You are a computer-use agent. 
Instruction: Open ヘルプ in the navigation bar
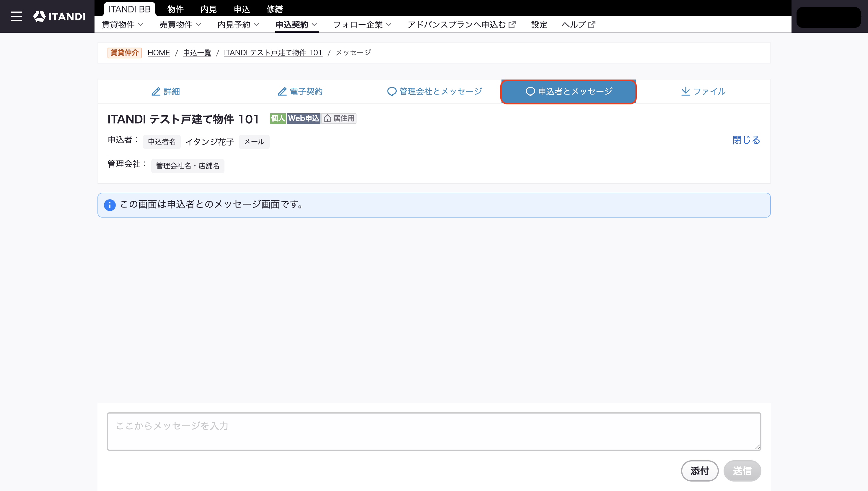coord(579,25)
